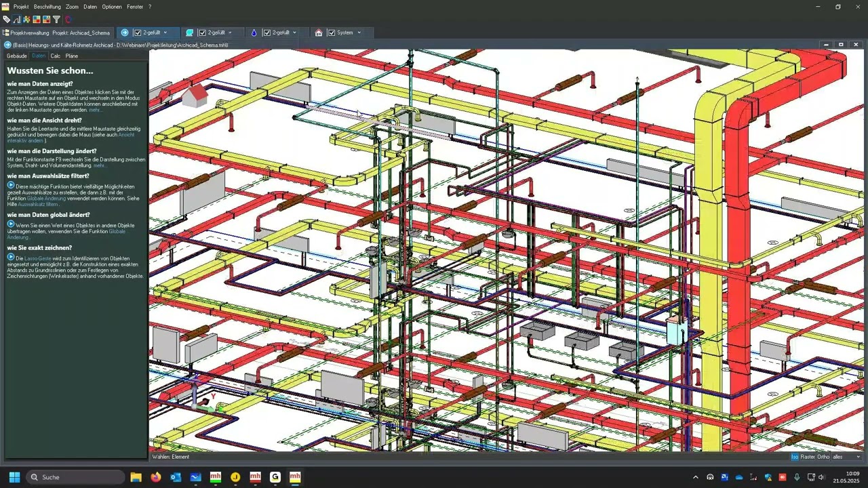
Task: Open the G app on the taskbar
Action: (275, 477)
